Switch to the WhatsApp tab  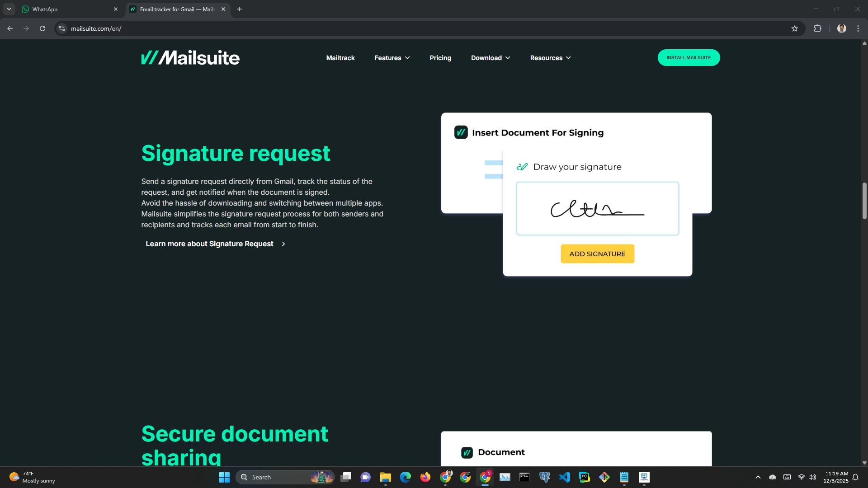[68, 9]
